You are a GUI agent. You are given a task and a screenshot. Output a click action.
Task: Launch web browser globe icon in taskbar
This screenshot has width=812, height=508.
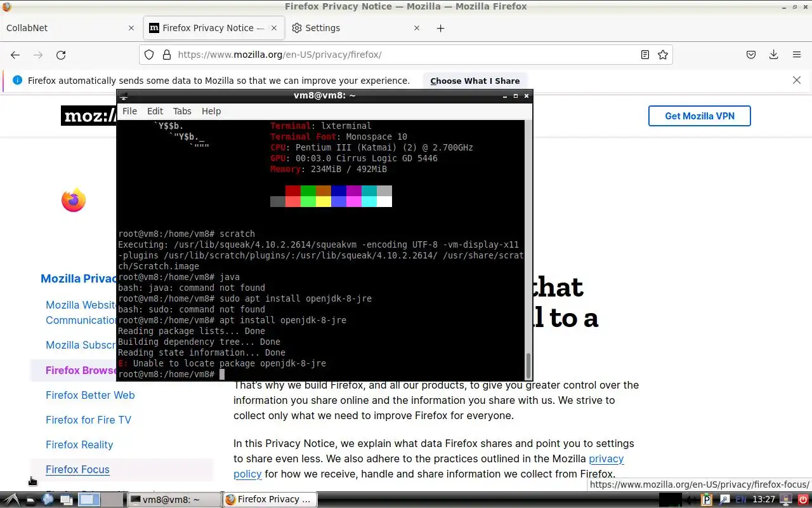pos(48,500)
